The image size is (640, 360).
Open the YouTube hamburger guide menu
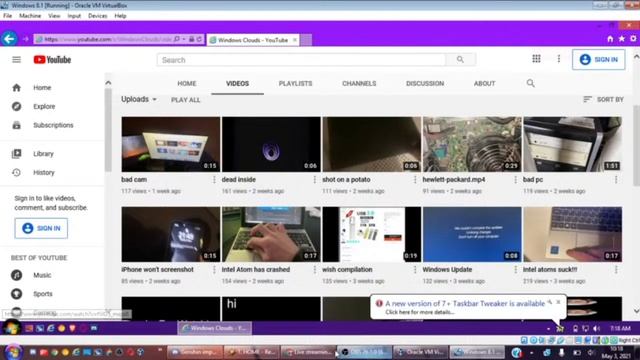pyautogui.click(x=16, y=60)
